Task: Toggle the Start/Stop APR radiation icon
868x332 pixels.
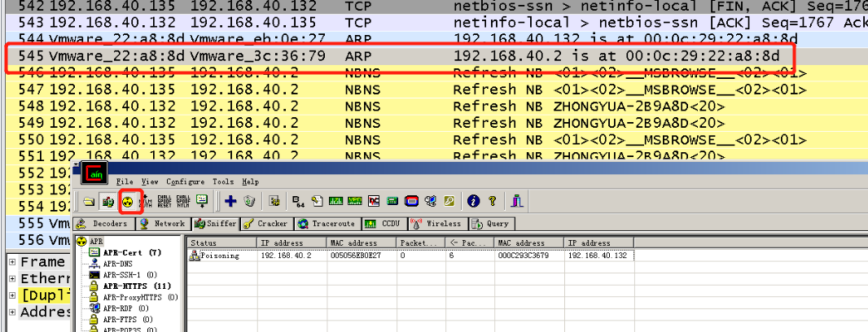Action: (x=128, y=202)
